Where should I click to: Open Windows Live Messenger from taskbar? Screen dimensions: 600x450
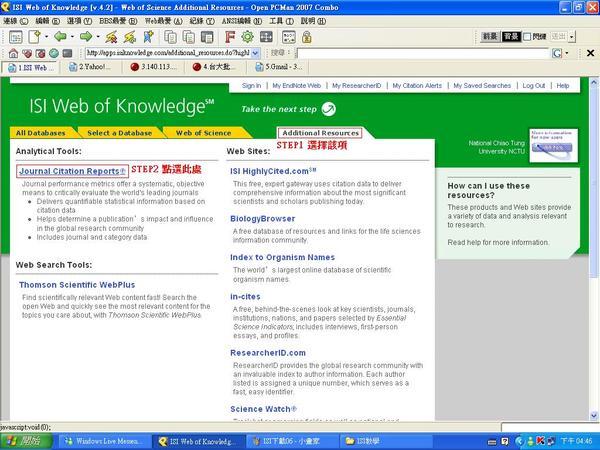[x=103, y=441]
